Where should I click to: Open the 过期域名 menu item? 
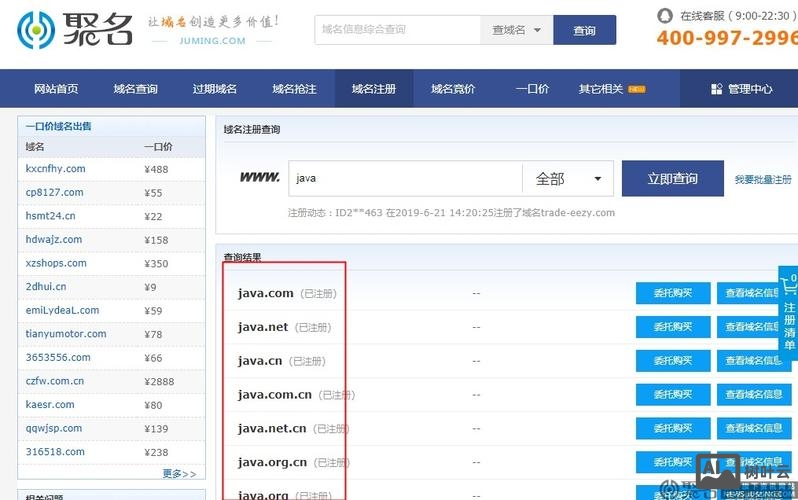point(215,89)
